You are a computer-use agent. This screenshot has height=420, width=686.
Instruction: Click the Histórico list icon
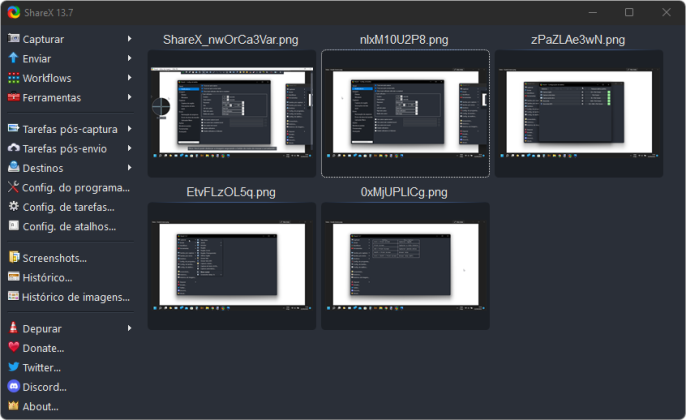coord(14,277)
